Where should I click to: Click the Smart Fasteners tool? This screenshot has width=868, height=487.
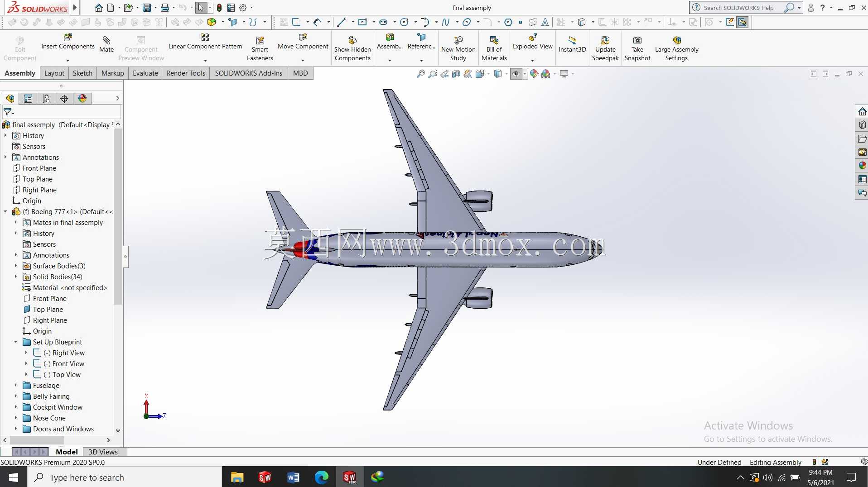click(260, 49)
